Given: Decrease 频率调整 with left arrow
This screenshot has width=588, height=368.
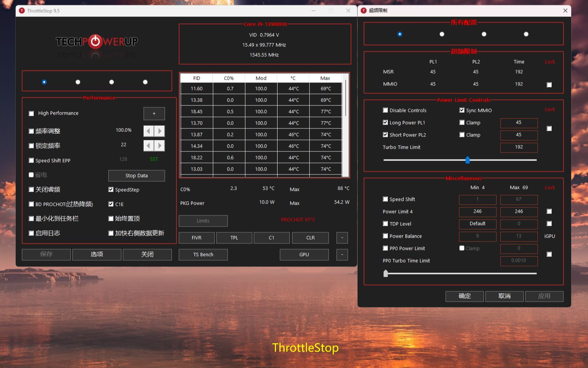Looking at the screenshot, I should tap(149, 131).
